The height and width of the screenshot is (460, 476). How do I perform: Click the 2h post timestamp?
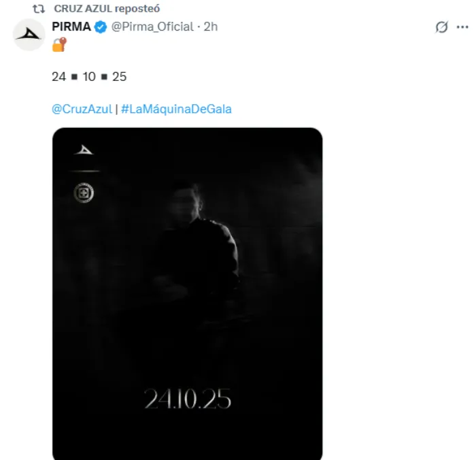click(211, 27)
